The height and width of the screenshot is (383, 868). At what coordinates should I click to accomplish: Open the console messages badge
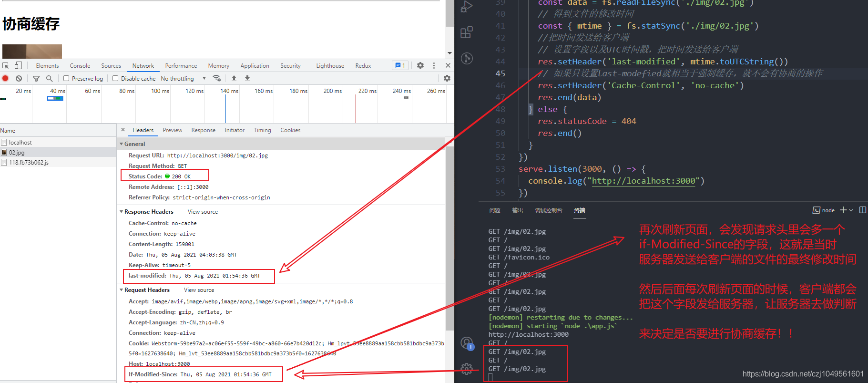pyautogui.click(x=400, y=65)
